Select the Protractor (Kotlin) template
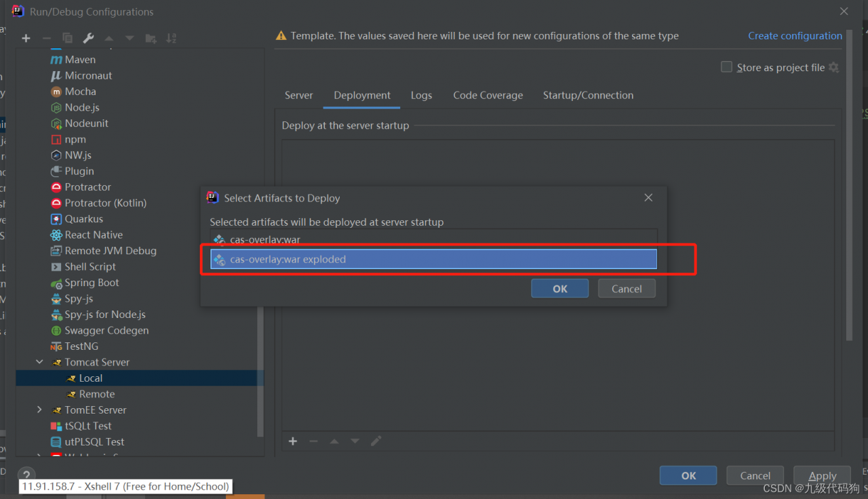The height and width of the screenshot is (499, 868). 105,203
